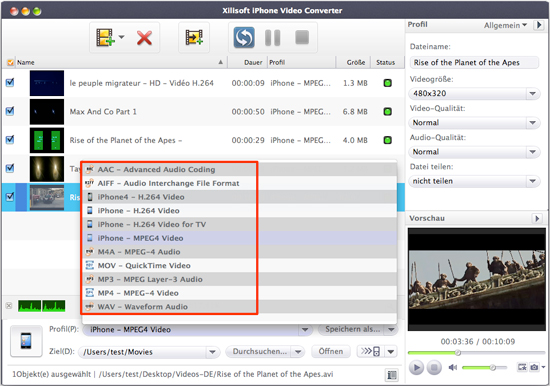Click Speichern als... button
This screenshot has height=386, width=550.
pyautogui.click(x=352, y=330)
